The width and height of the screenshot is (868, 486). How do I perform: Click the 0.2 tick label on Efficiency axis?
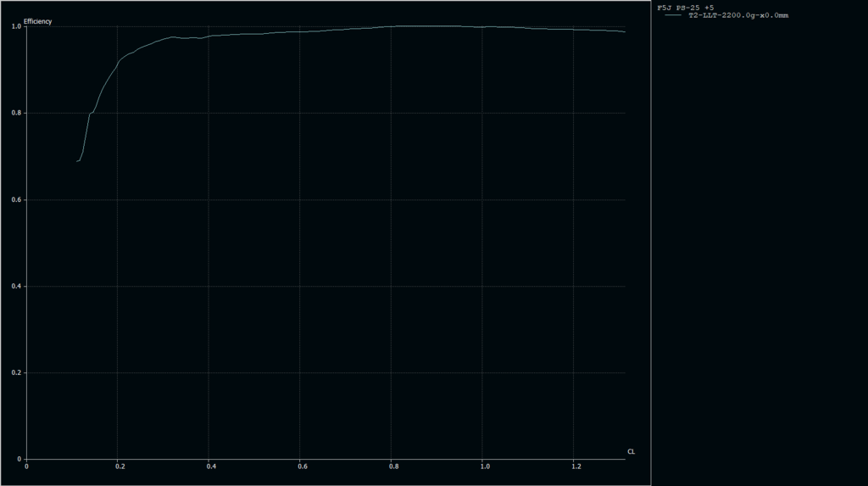[16, 372]
